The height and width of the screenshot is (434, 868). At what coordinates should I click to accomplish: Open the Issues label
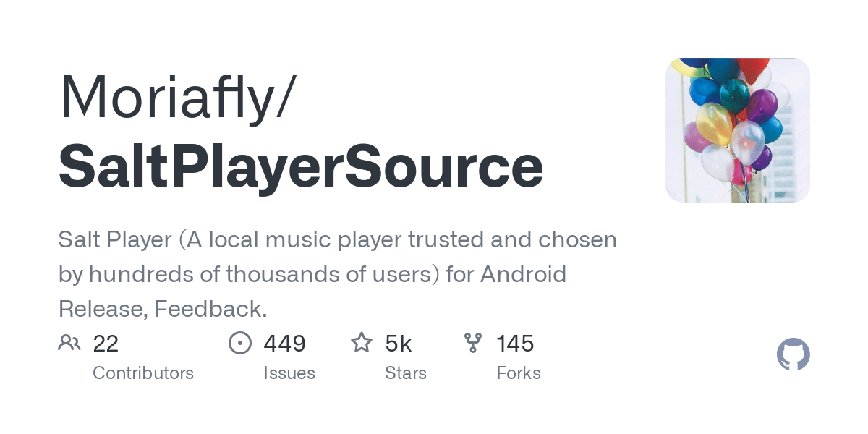coord(289,373)
